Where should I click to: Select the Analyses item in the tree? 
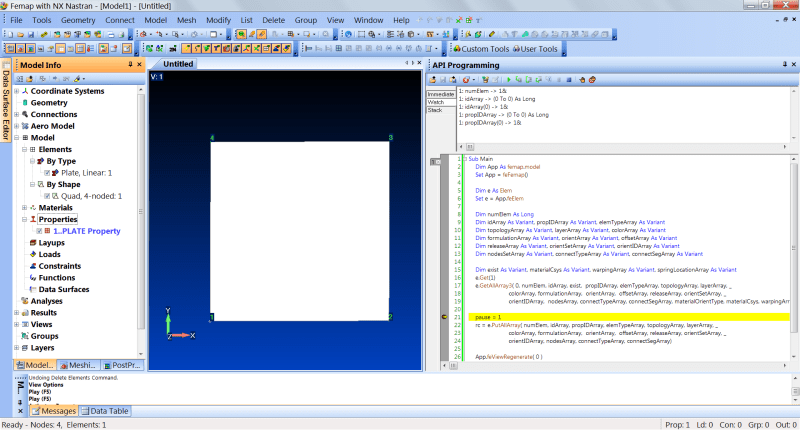coord(46,301)
